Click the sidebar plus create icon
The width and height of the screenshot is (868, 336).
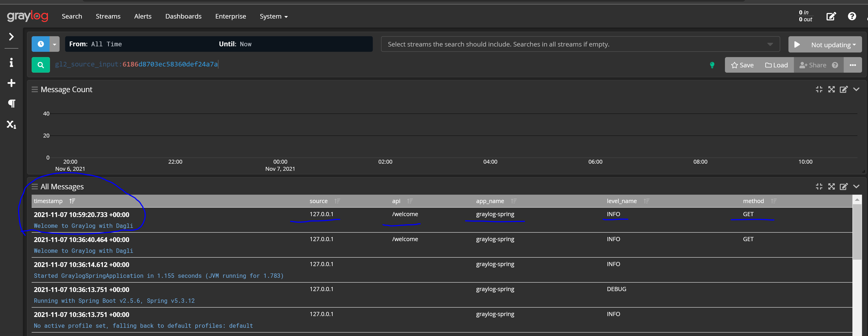point(11,83)
